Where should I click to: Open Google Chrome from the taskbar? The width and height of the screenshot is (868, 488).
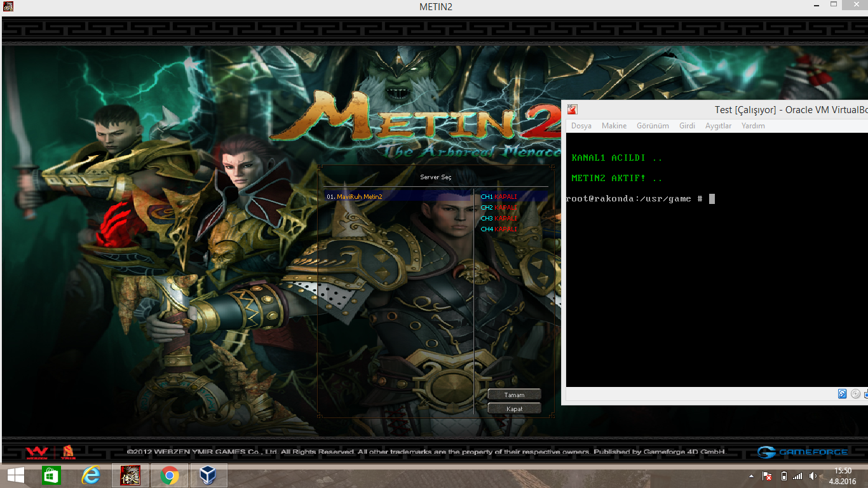coord(170,475)
